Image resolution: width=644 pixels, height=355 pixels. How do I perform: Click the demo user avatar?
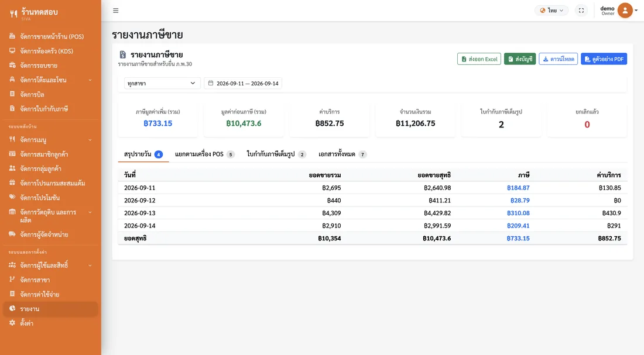(625, 11)
